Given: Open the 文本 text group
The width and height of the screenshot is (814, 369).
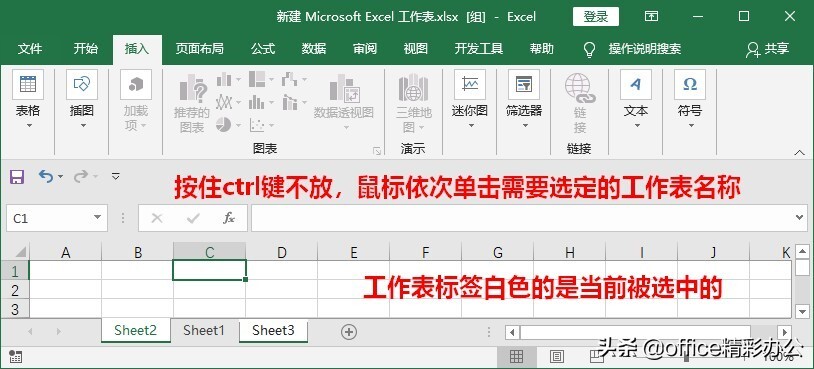Looking at the screenshot, I should click(636, 99).
